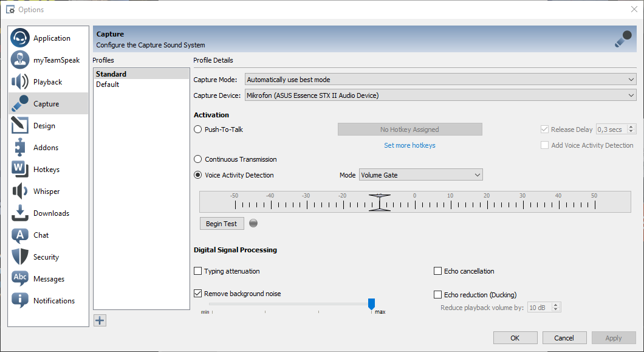Adjust the Release Delay secs spinner arrows

coord(632,129)
